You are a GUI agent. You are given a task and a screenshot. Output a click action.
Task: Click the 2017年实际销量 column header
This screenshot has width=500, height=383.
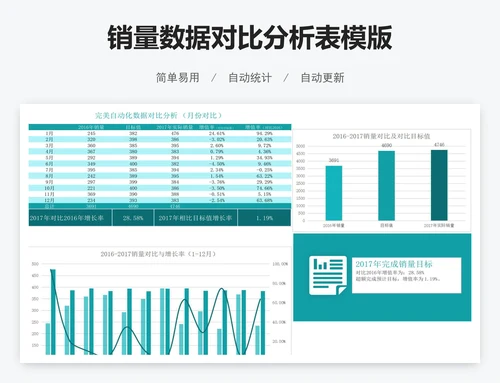click(175, 127)
